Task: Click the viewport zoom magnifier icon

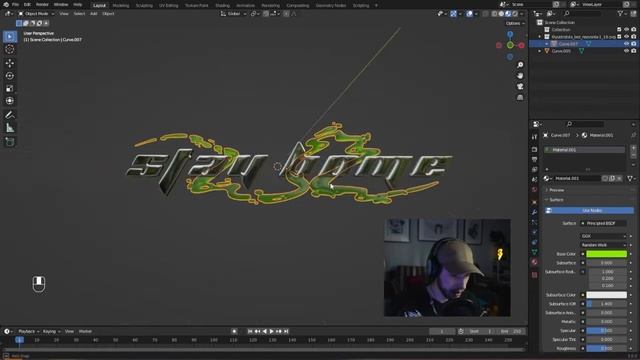Action: coord(520,65)
